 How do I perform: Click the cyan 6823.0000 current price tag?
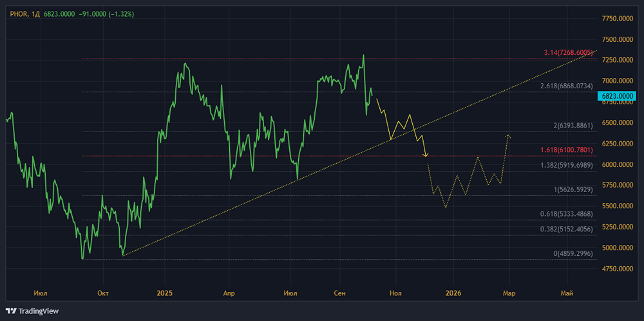pos(618,96)
